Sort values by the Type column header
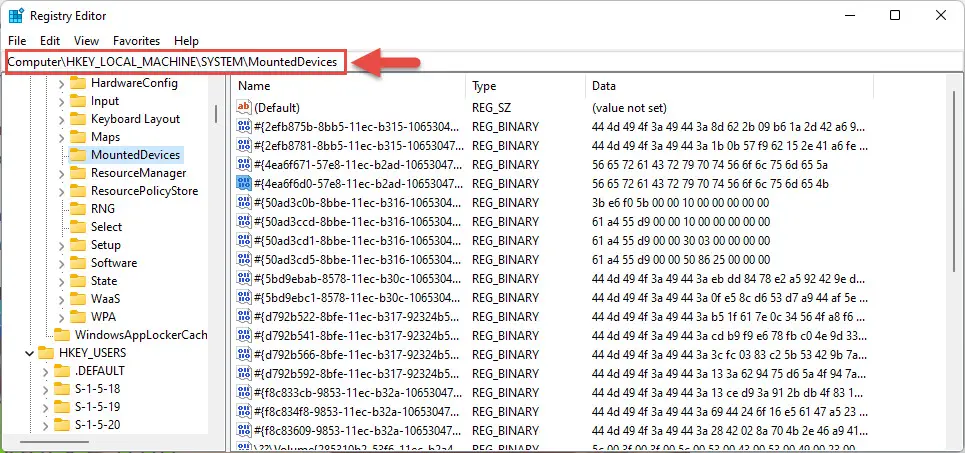 coord(526,86)
